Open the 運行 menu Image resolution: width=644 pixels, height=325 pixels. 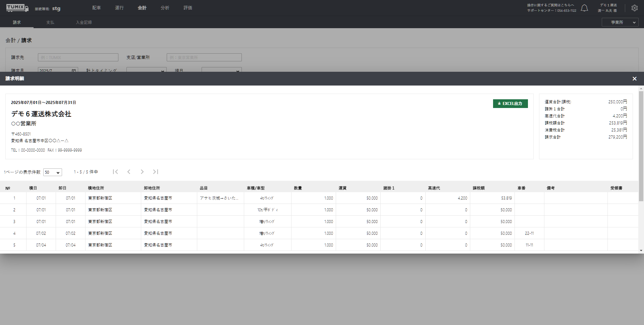(x=119, y=8)
